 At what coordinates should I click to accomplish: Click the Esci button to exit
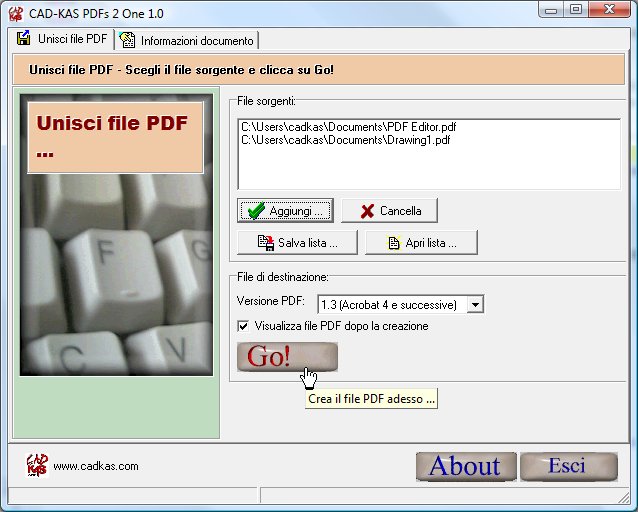click(x=566, y=466)
